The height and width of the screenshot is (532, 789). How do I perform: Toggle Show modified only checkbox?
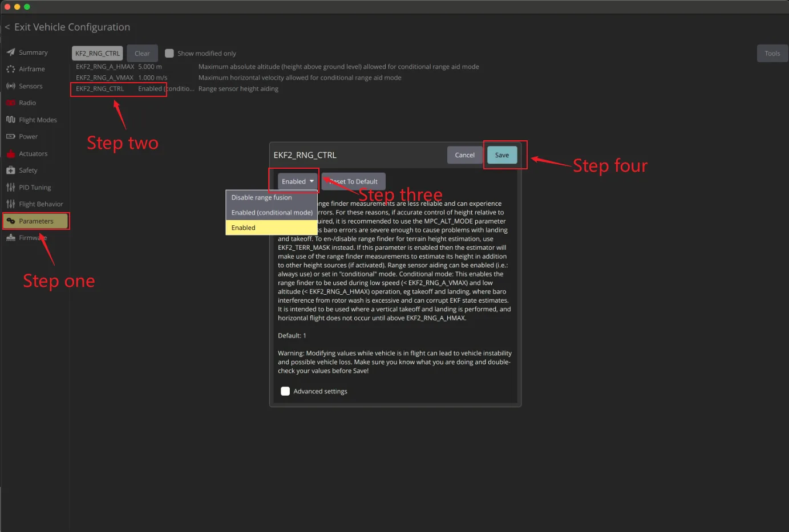click(169, 54)
